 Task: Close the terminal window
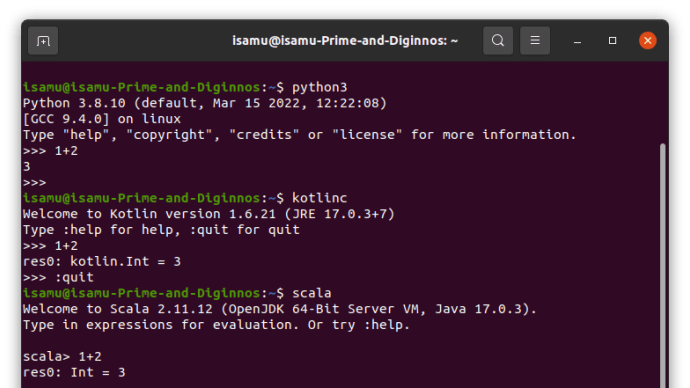click(648, 41)
